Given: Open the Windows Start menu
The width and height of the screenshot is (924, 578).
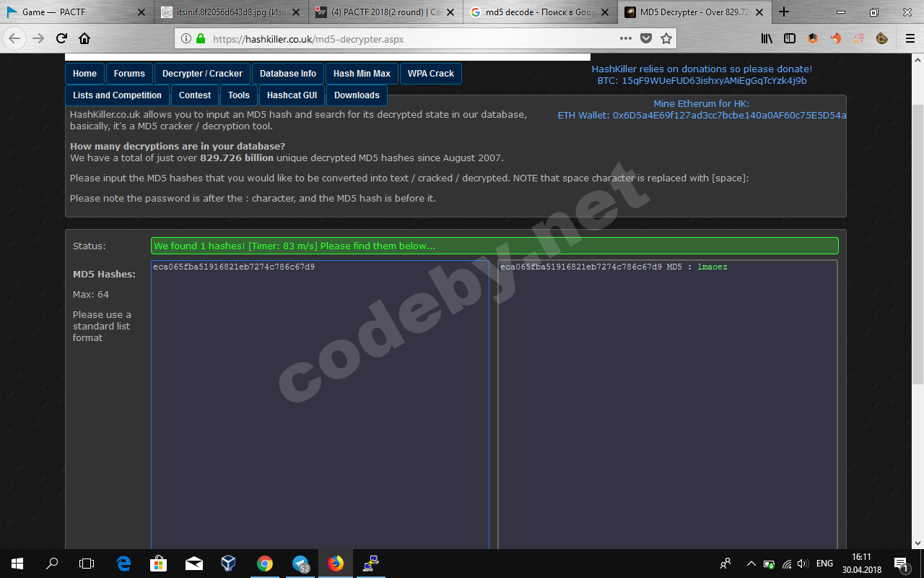Looking at the screenshot, I should [x=17, y=564].
